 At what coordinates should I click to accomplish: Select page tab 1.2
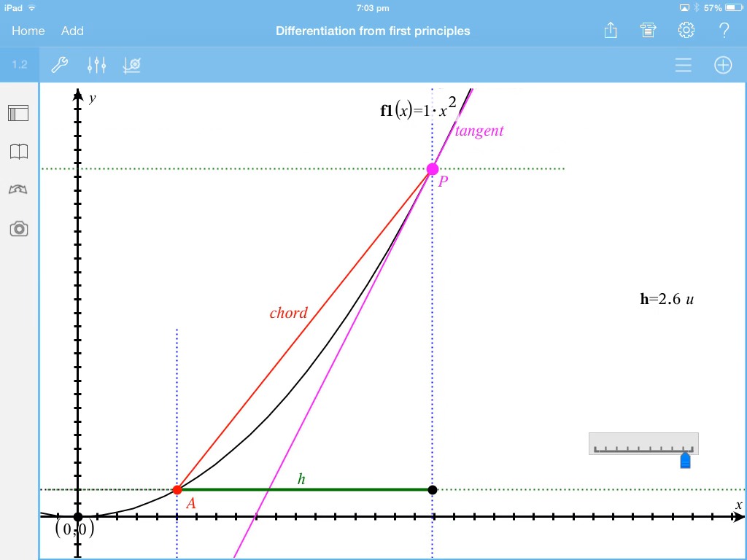tap(20, 65)
